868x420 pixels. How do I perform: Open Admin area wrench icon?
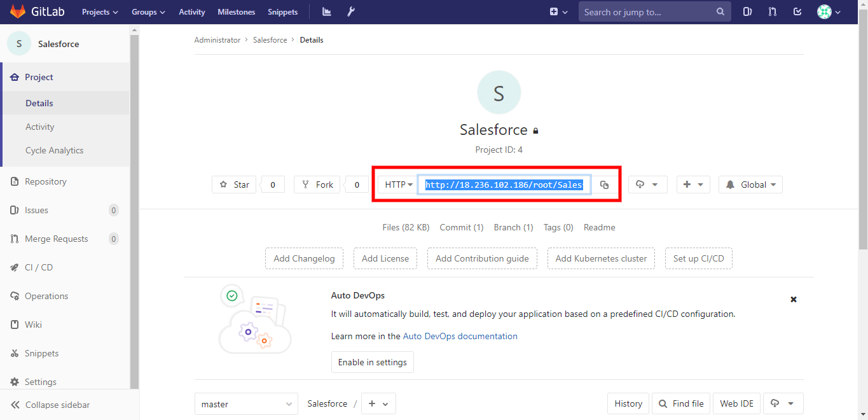350,11
